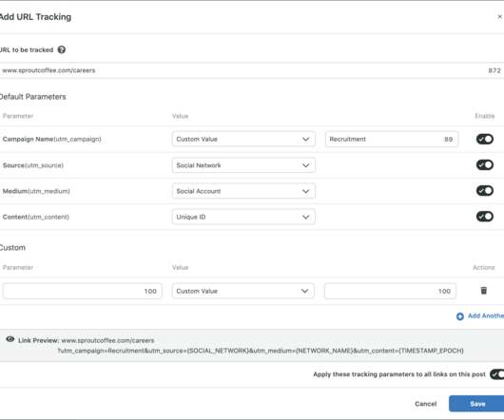Open the Source Social Network dropdown
The image size is (504, 420).
pos(243,165)
